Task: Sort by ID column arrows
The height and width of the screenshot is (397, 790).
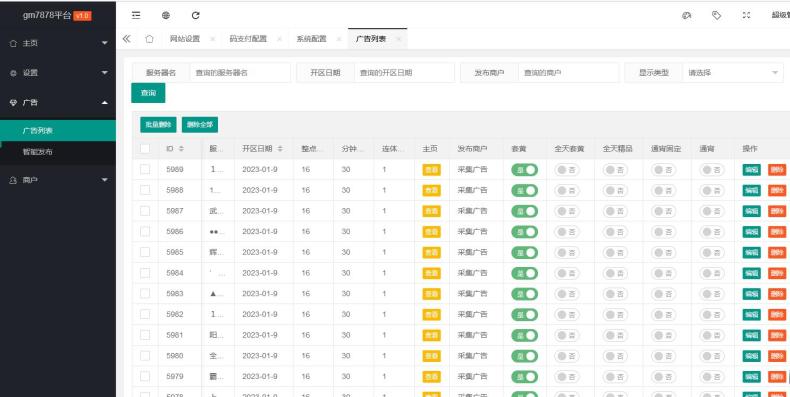Action: [x=181, y=149]
